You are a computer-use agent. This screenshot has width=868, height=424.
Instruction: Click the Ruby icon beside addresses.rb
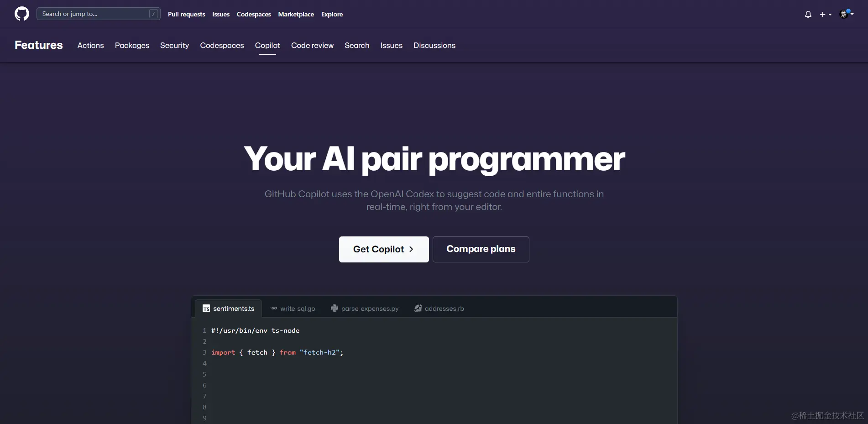pyautogui.click(x=418, y=309)
